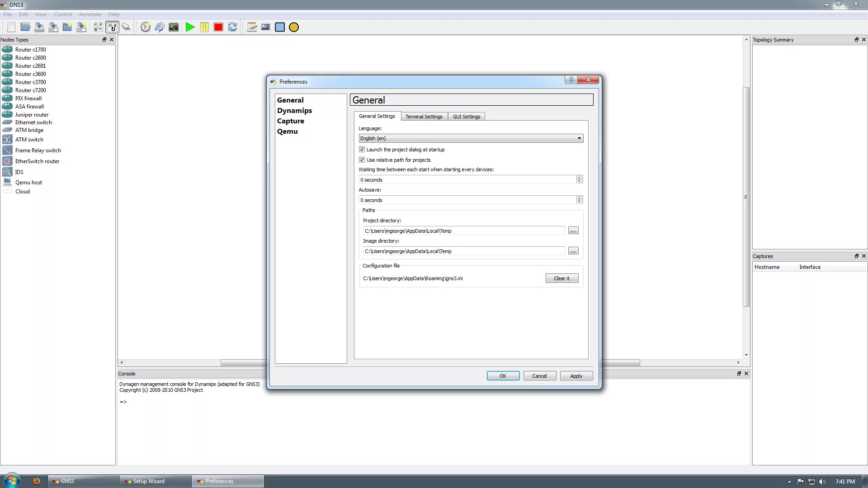Select Juniper router node type
The height and width of the screenshot is (488, 868).
[32, 115]
